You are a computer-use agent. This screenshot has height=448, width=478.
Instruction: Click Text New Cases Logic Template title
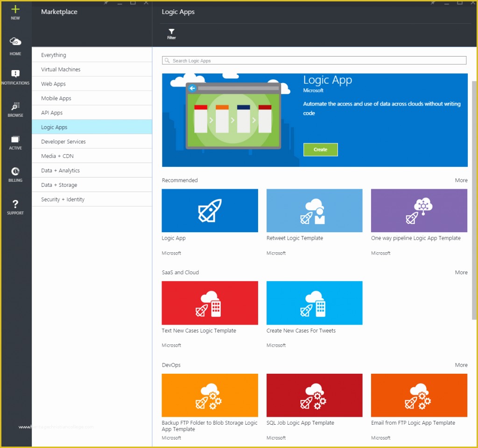click(199, 330)
